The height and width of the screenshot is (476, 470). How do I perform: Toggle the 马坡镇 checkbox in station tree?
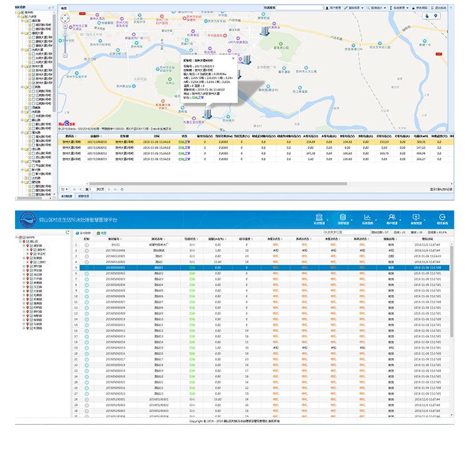coord(31,324)
